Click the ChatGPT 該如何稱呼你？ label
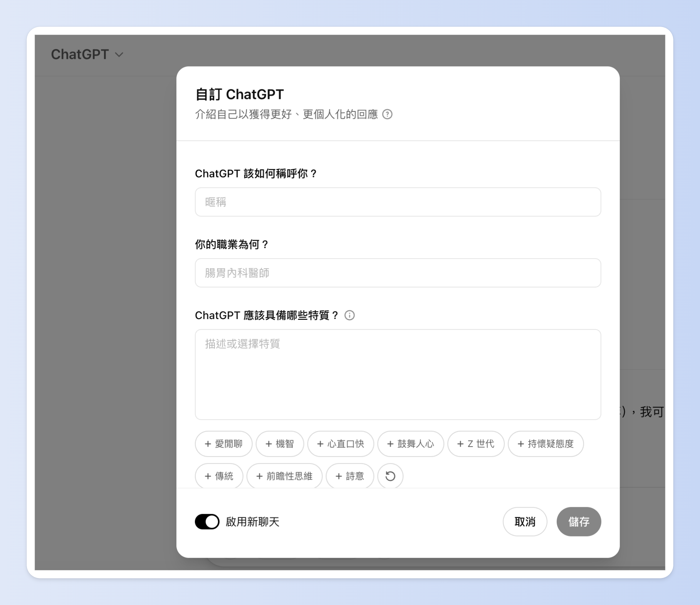This screenshot has height=605, width=700. [256, 174]
